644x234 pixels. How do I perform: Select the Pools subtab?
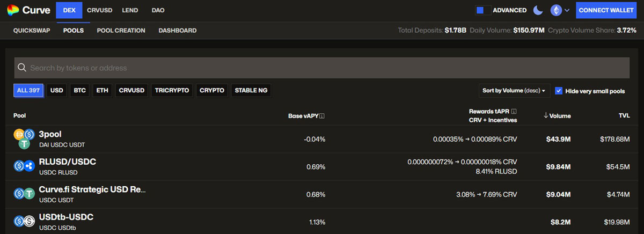point(74,31)
